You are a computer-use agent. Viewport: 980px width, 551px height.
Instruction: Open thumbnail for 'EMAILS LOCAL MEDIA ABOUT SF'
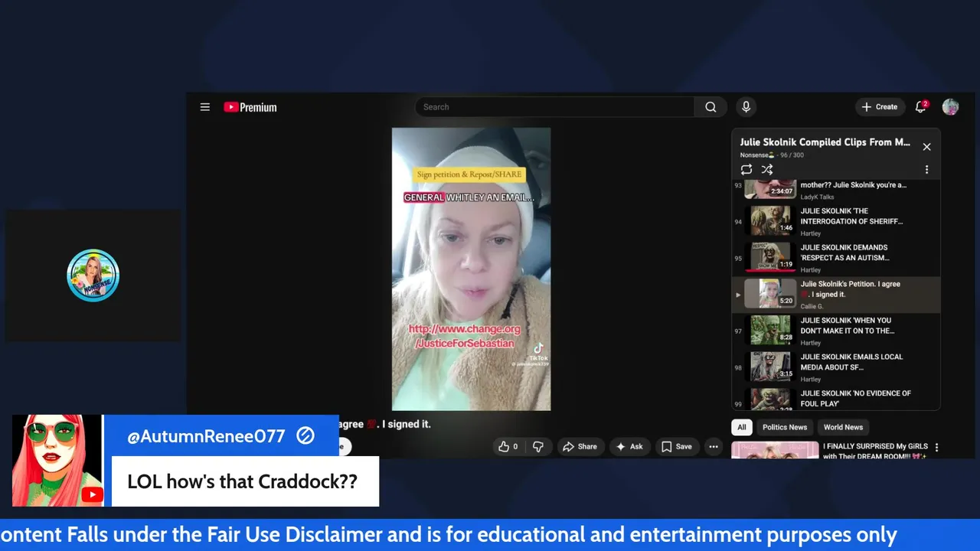click(x=770, y=367)
